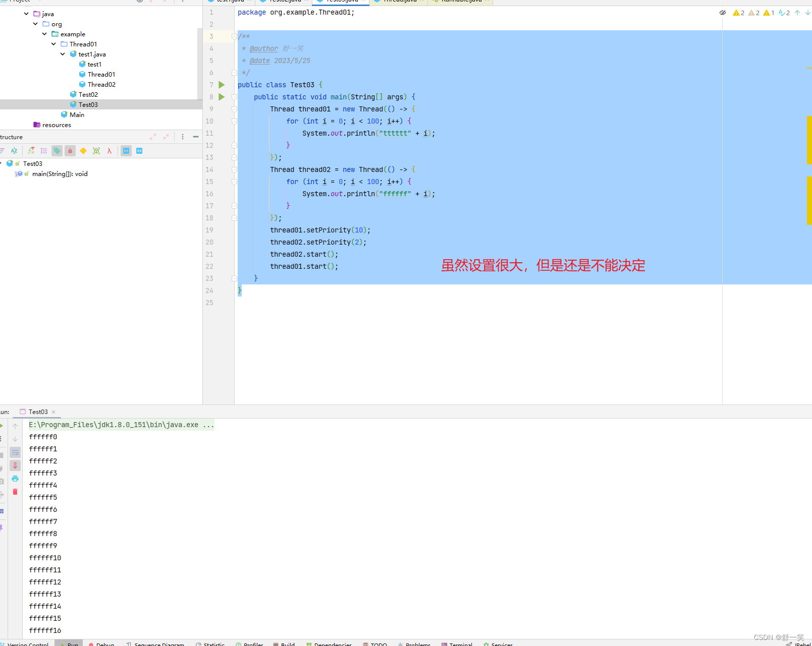812x646 pixels.
Task: Toggle show non-public members lock icon
Action: 70,151
